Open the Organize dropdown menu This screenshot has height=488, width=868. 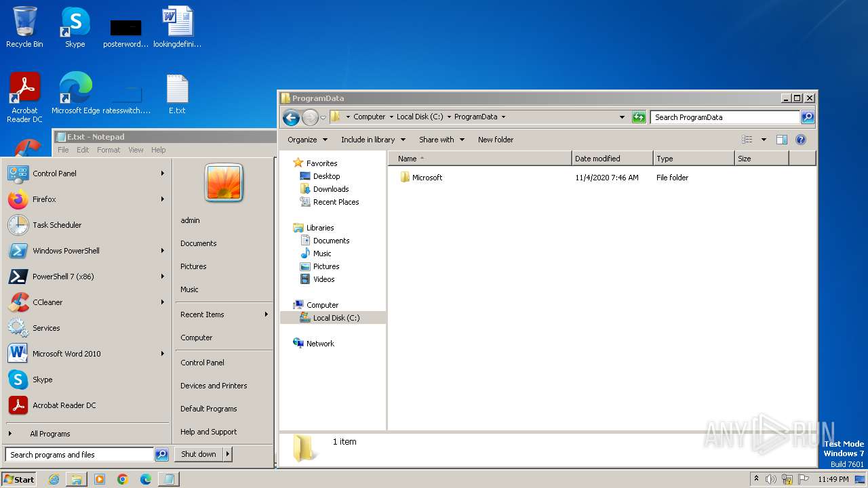coord(307,140)
